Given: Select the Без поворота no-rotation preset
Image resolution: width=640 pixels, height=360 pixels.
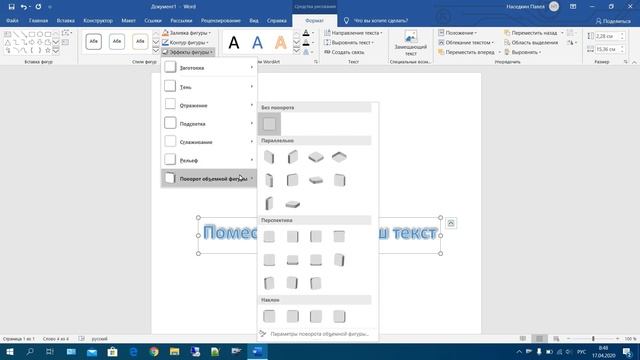Looking at the screenshot, I should click(269, 124).
